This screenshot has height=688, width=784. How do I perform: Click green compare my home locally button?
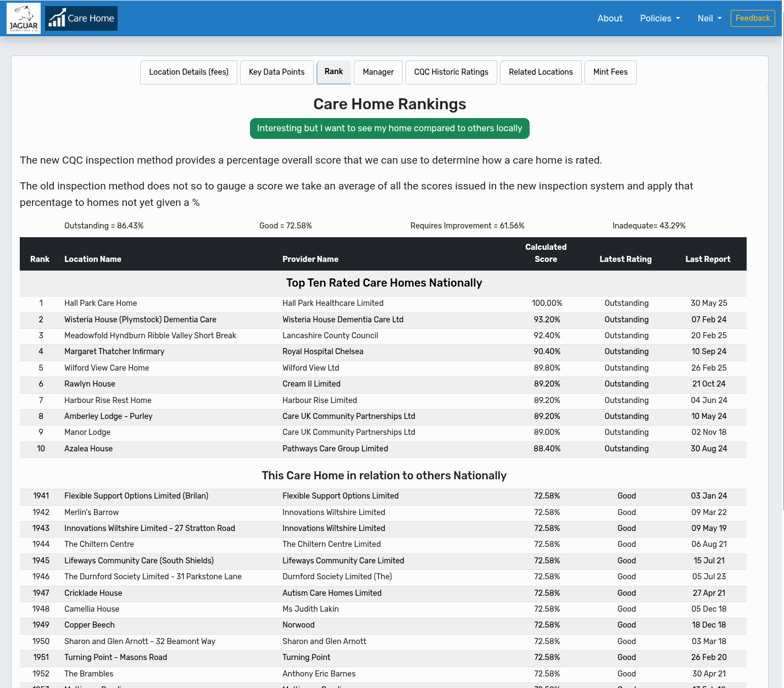(x=390, y=128)
